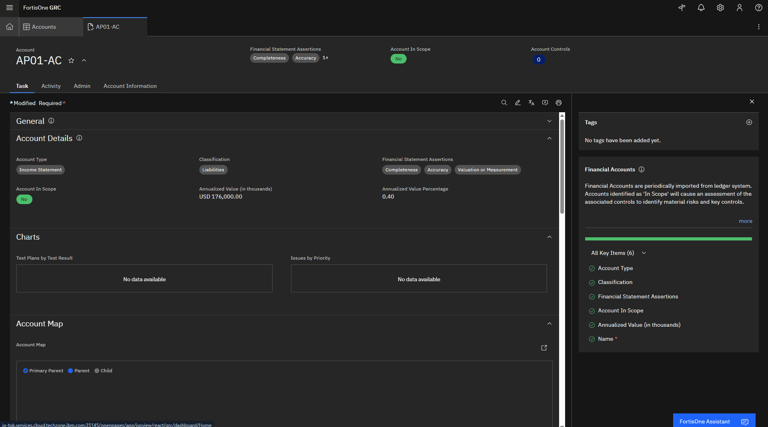Click the Liabilities classification chip
This screenshot has width=768, height=427.
pos(213,170)
